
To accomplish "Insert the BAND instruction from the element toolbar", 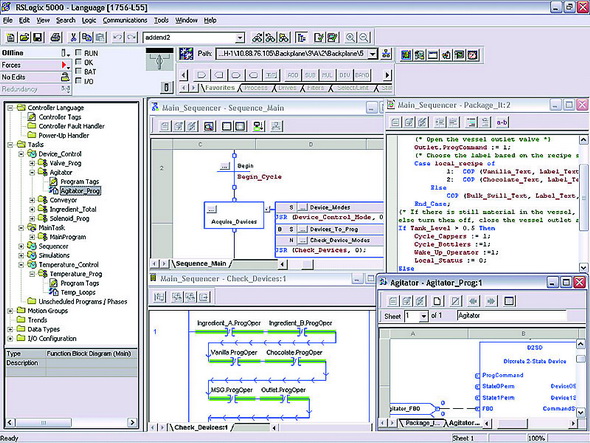I will click(362, 75).
